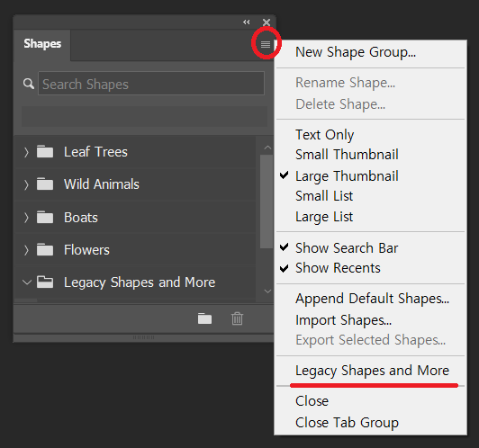Select Legacy Shapes and More label in panel list

coord(140,282)
